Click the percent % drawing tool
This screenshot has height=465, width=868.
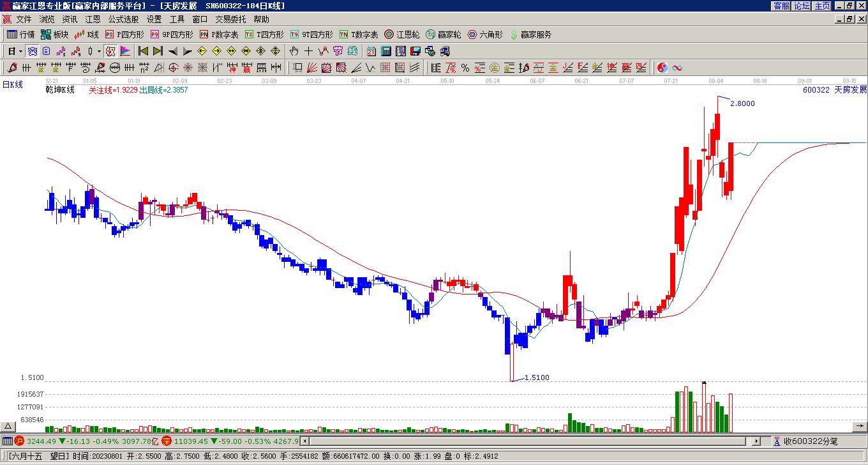pyautogui.click(x=465, y=68)
